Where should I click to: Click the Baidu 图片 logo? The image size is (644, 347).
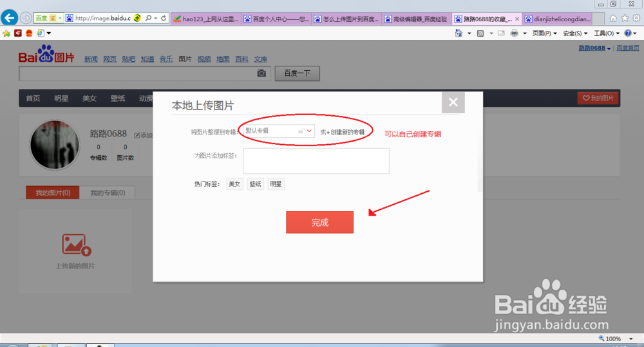46,54
